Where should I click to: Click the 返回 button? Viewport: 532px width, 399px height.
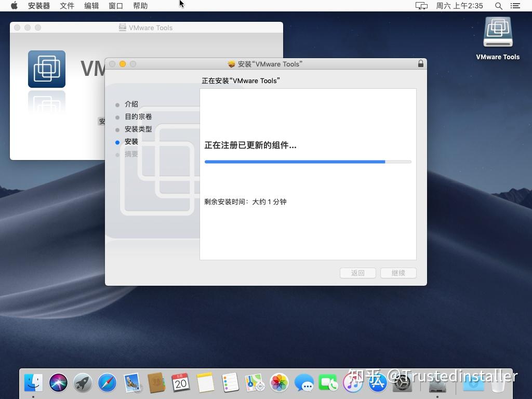(357, 273)
